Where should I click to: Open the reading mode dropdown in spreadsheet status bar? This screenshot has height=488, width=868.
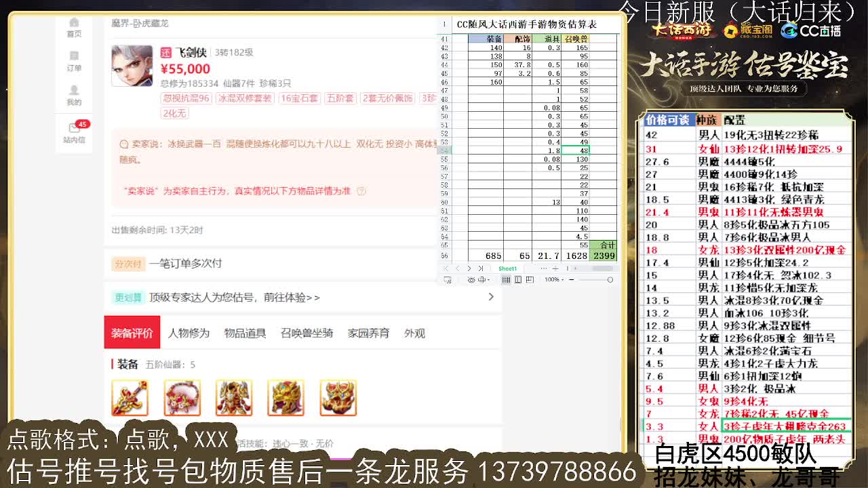coord(484,280)
